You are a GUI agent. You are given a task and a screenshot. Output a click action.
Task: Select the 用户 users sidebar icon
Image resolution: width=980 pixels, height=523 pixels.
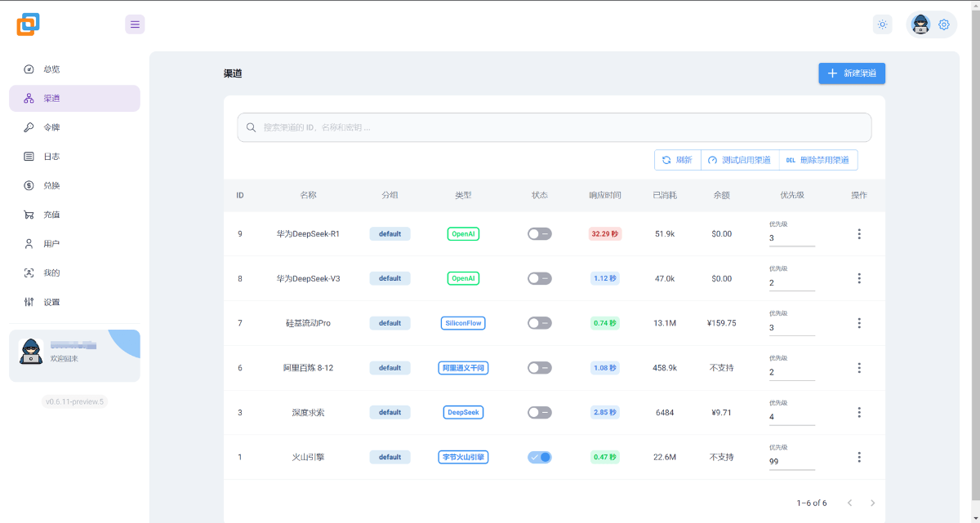tap(30, 243)
